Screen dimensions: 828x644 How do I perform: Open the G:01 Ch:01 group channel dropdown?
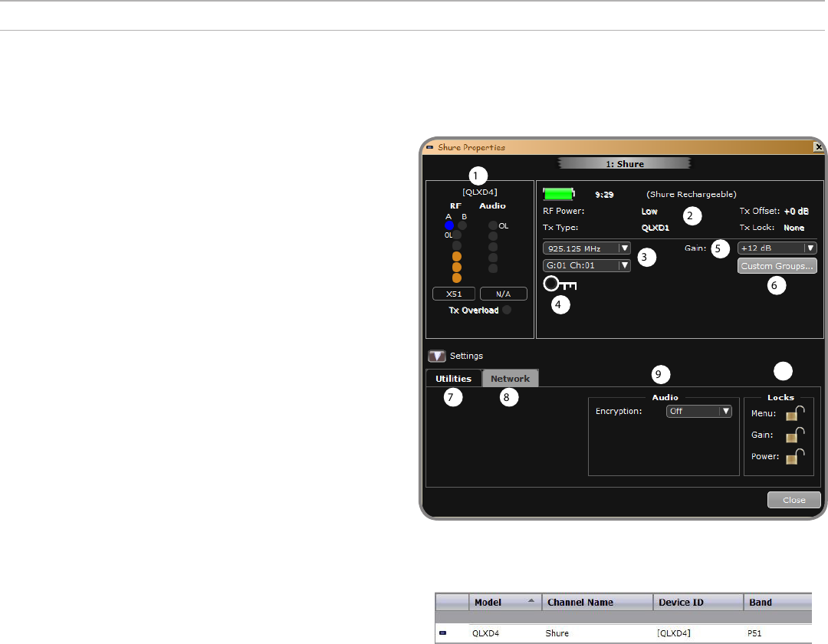pos(586,265)
